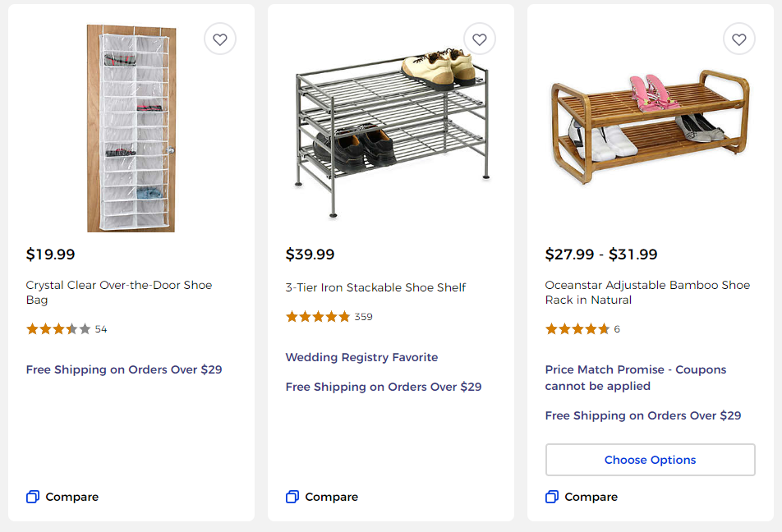Enable Compare for the Crystal Clear Shoe Bag
Viewport: 782px width, 532px height.
pyautogui.click(x=62, y=497)
